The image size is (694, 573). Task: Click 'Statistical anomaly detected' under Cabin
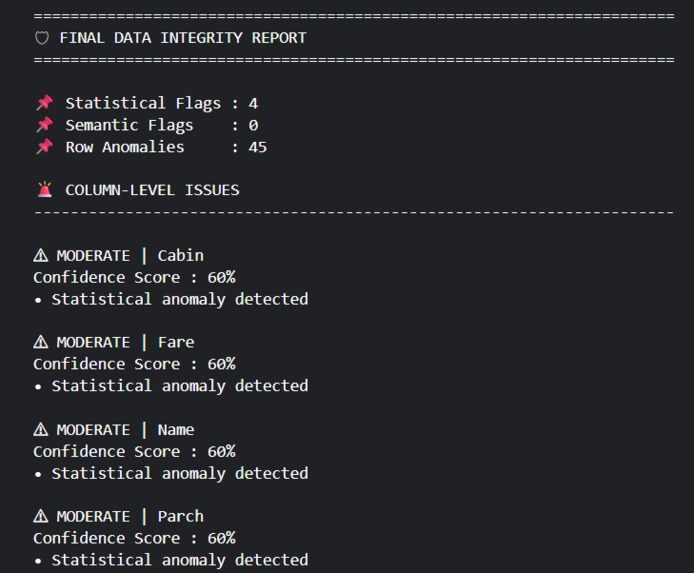(180, 300)
